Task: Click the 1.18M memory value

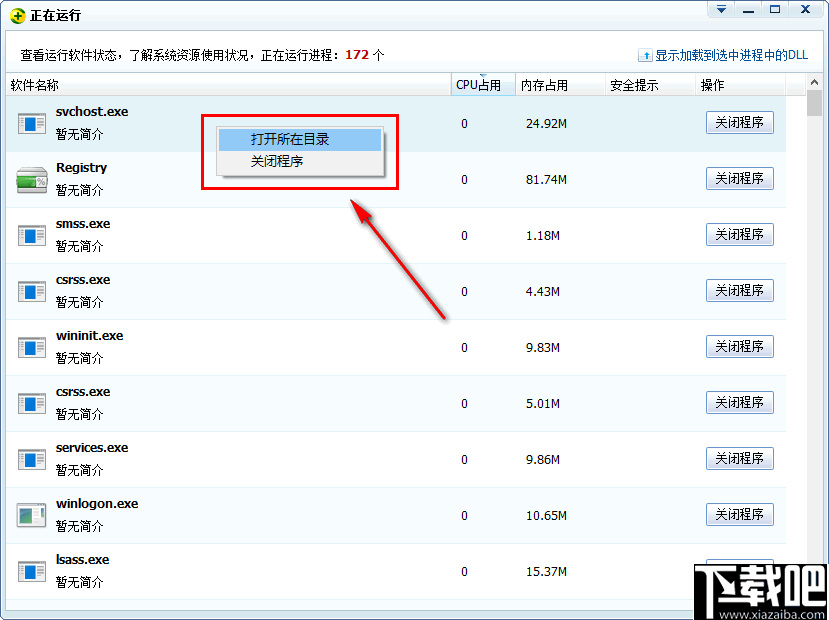Action: tap(543, 236)
